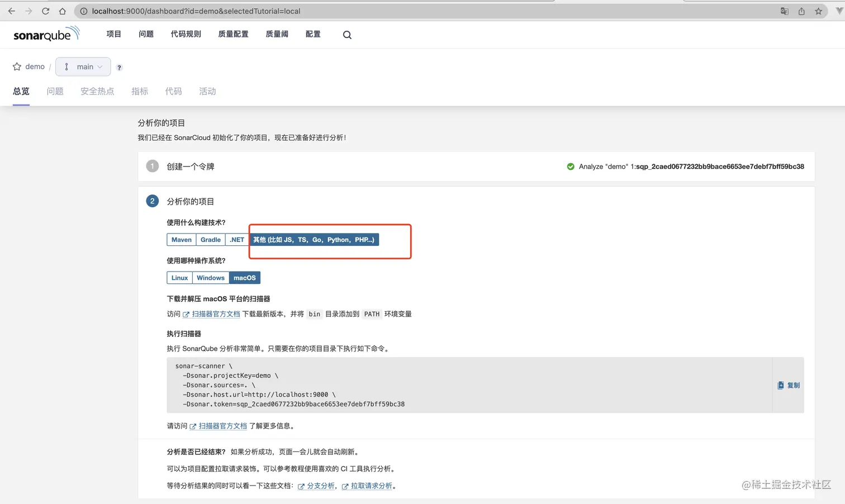The width and height of the screenshot is (845, 504).
Task: Click the site info icon in the address bar
Action: 84,11
